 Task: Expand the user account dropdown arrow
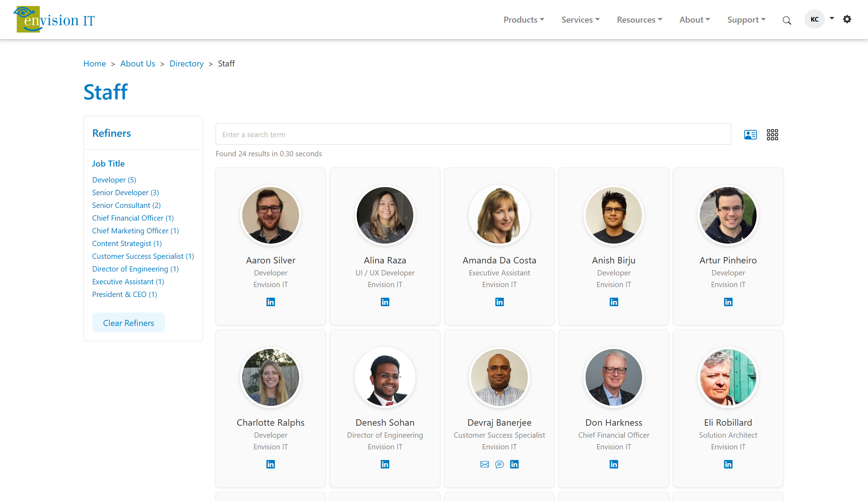[x=832, y=18]
